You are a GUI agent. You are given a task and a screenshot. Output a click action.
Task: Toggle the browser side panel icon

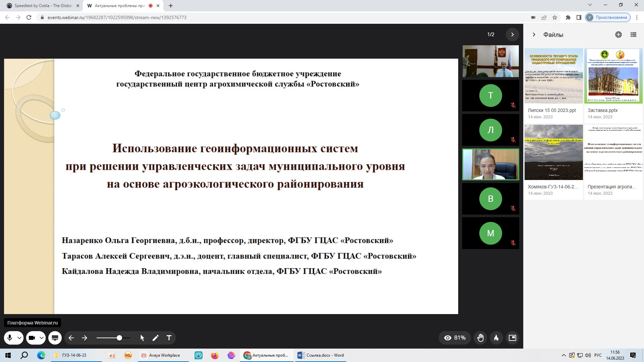pos(579,17)
